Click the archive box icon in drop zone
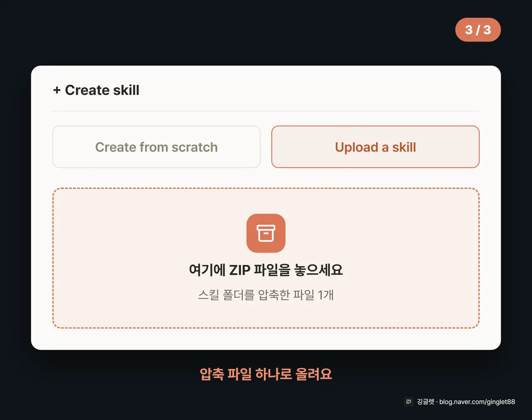532x420 pixels. [x=266, y=233]
